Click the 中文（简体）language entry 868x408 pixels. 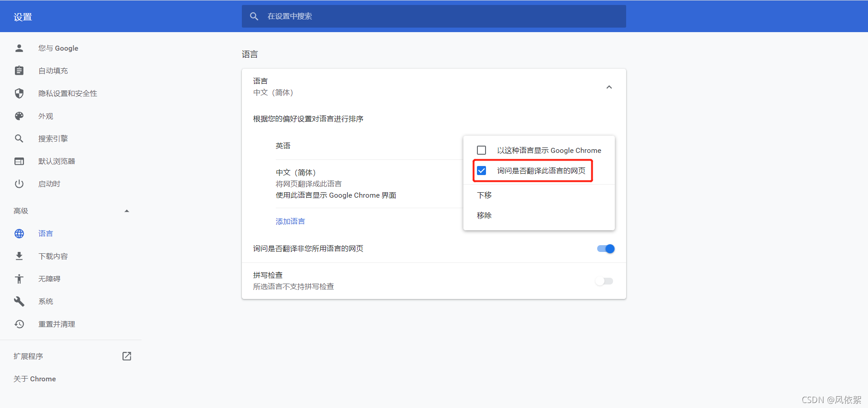296,172
